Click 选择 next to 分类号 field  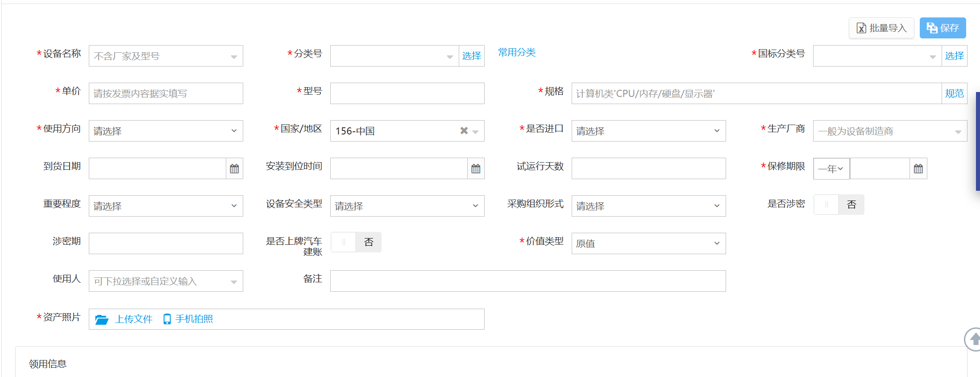471,56
